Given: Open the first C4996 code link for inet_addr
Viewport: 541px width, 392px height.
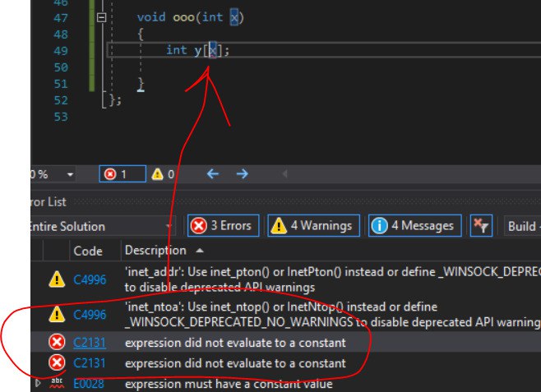Looking at the screenshot, I should pos(90,279).
